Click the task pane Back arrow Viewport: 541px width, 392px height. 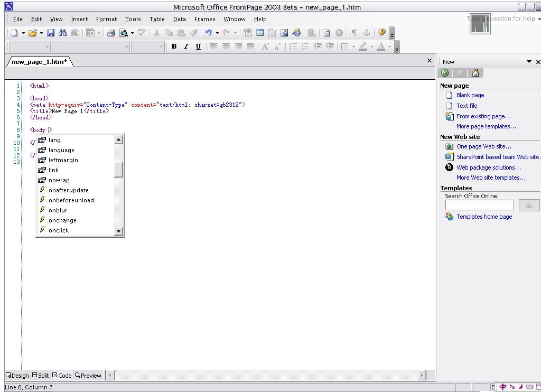click(x=445, y=73)
